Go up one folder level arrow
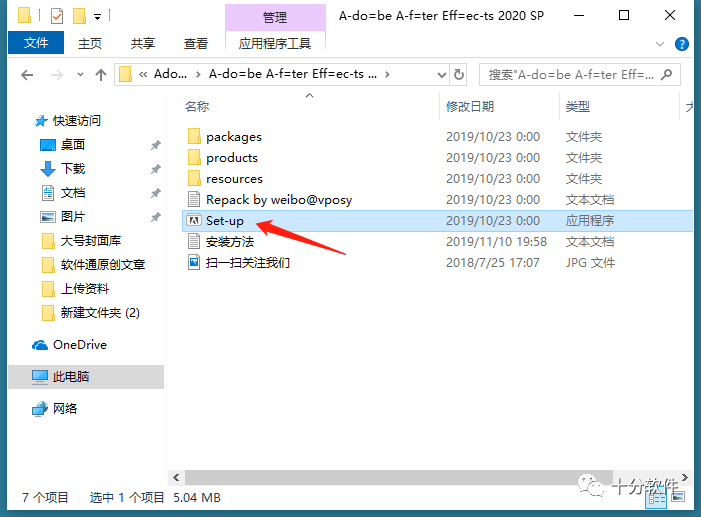Screen dimensions: 701x517 (101, 75)
